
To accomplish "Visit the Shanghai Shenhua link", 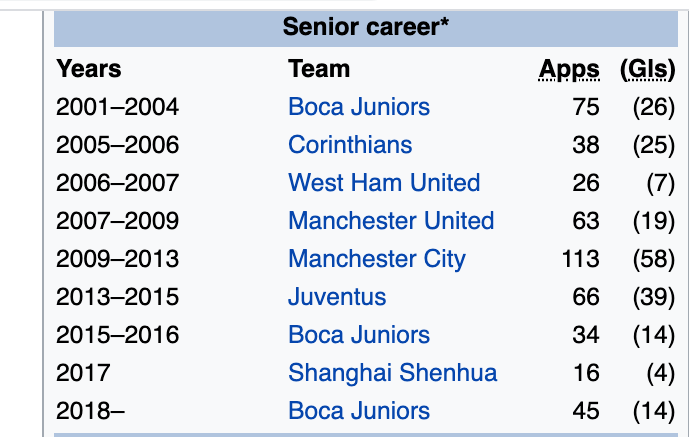I will tap(392, 373).
